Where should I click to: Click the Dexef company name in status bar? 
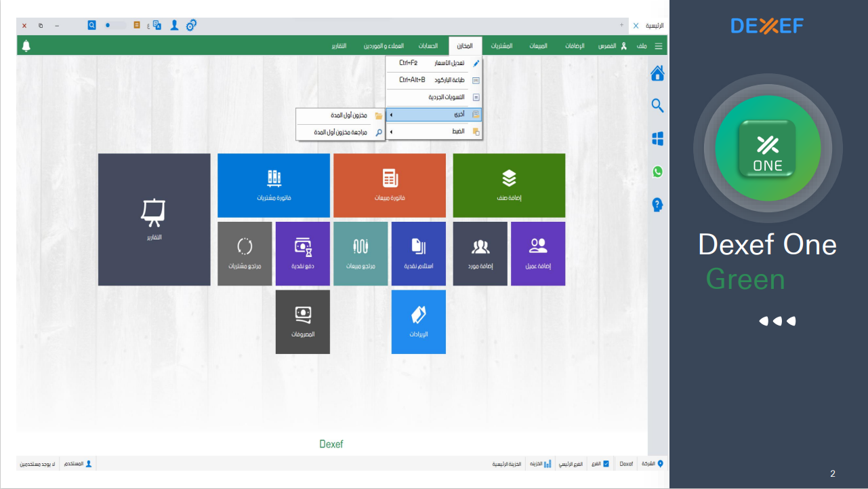[x=626, y=464]
